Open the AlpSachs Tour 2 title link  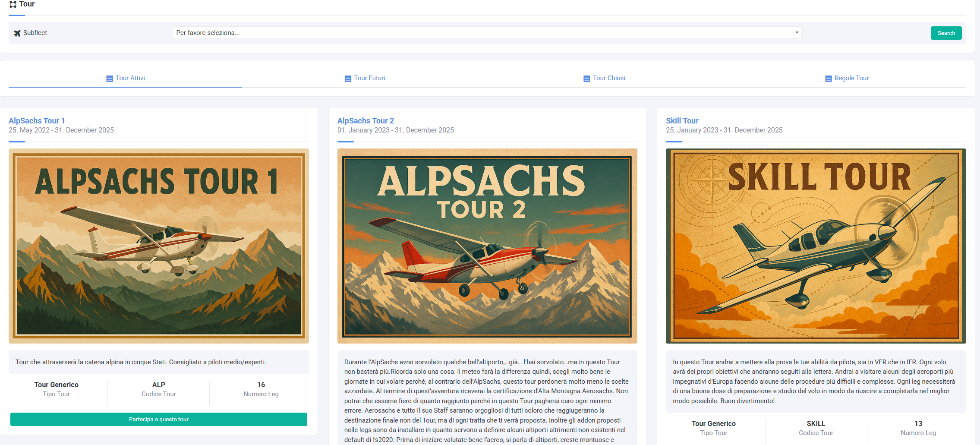tap(366, 121)
